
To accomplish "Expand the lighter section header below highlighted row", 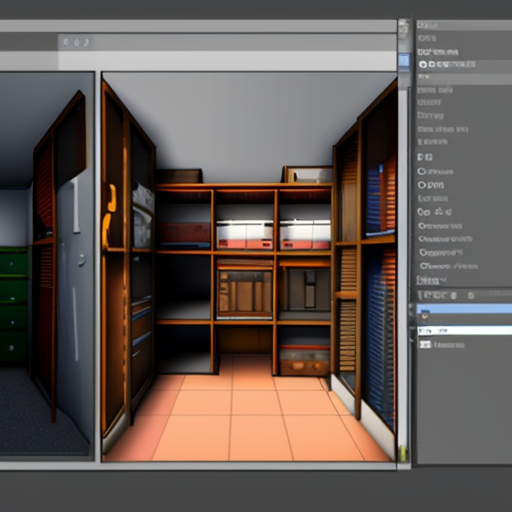I will click(464, 78).
